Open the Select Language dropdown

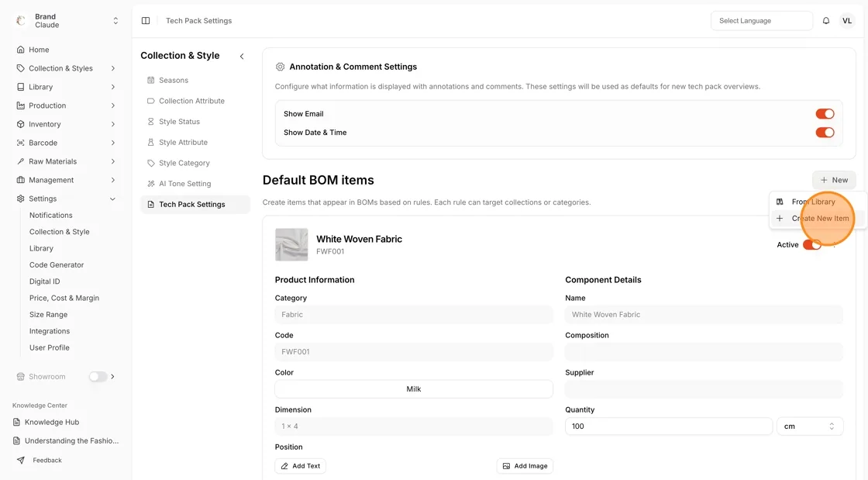pos(762,20)
